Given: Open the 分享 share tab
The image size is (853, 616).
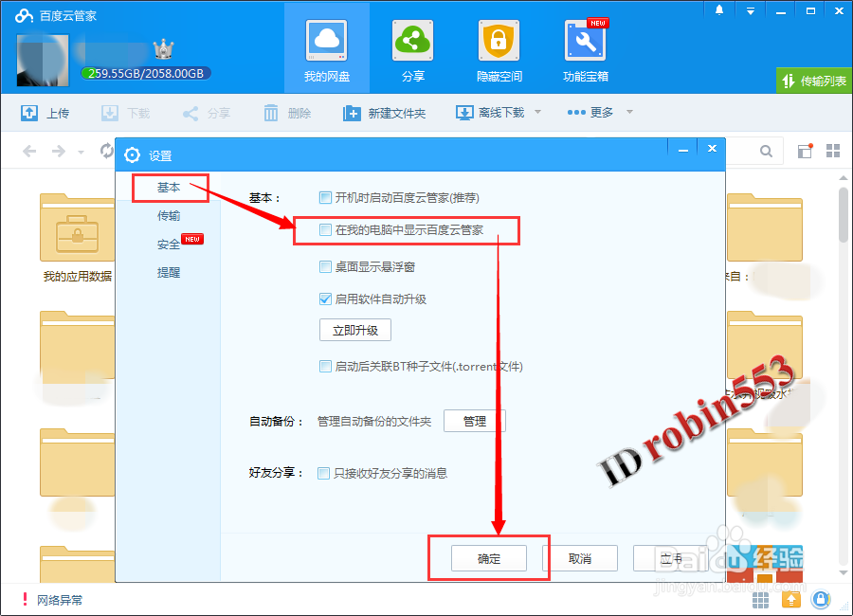Looking at the screenshot, I should click(412, 50).
